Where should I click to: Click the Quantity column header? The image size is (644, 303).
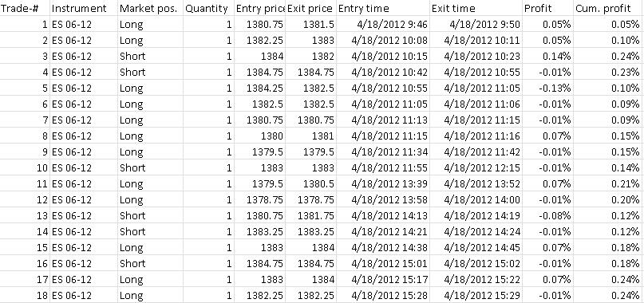[208, 8]
